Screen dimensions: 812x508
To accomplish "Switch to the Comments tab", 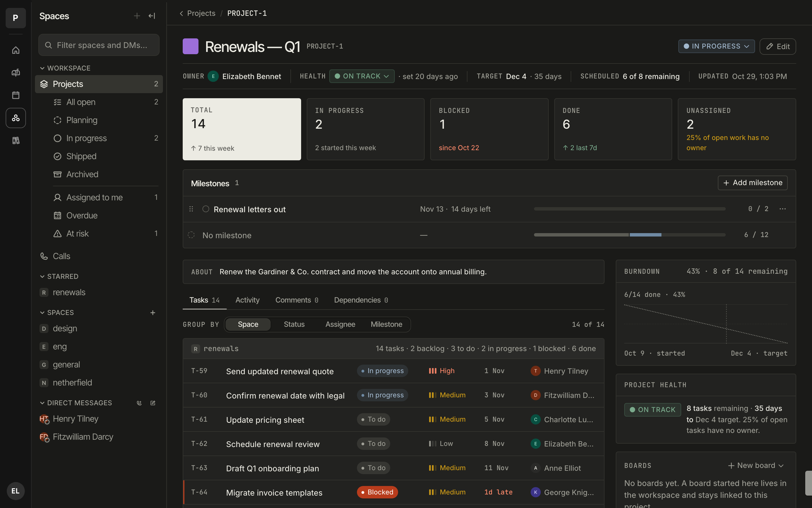I will pyautogui.click(x=297, y=300).
